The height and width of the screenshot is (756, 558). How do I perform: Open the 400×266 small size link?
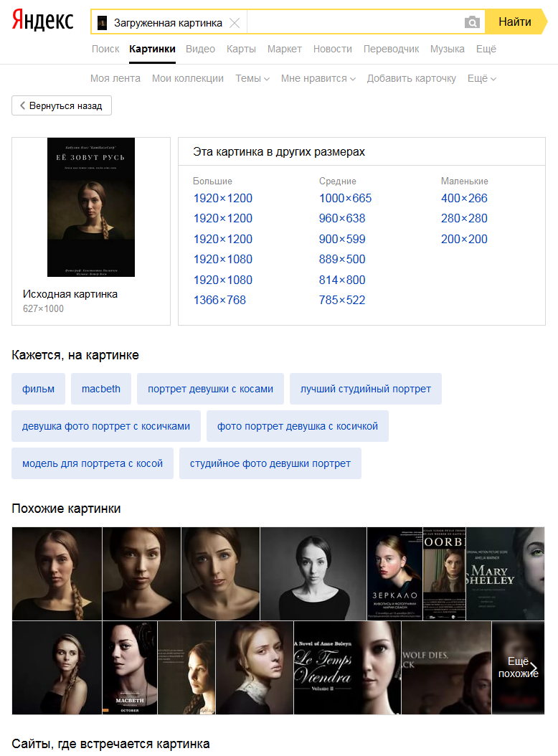464,198
